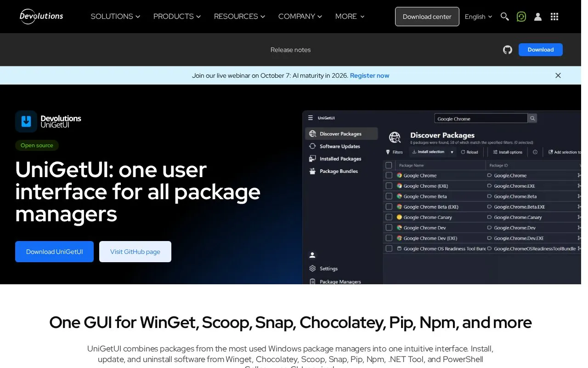Click the Download center button
This screenshot has width=588, height=368.
coord(427,17)
